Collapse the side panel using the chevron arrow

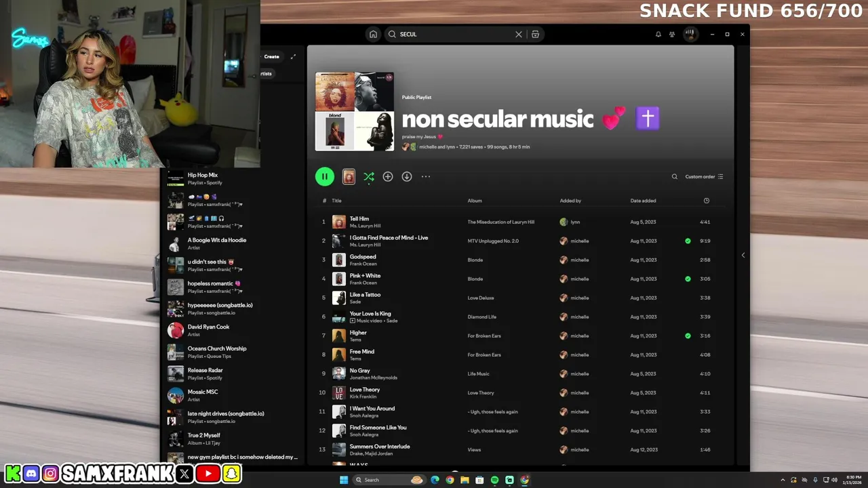[743, 255]
